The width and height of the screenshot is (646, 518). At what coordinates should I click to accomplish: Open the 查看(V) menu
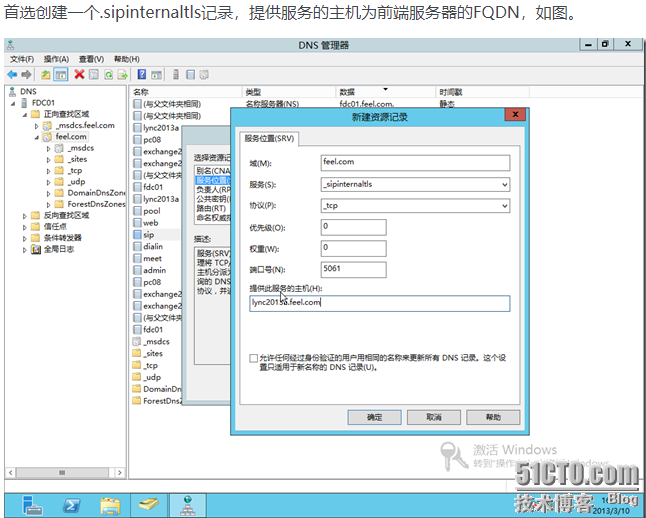[x=91, y=59]
